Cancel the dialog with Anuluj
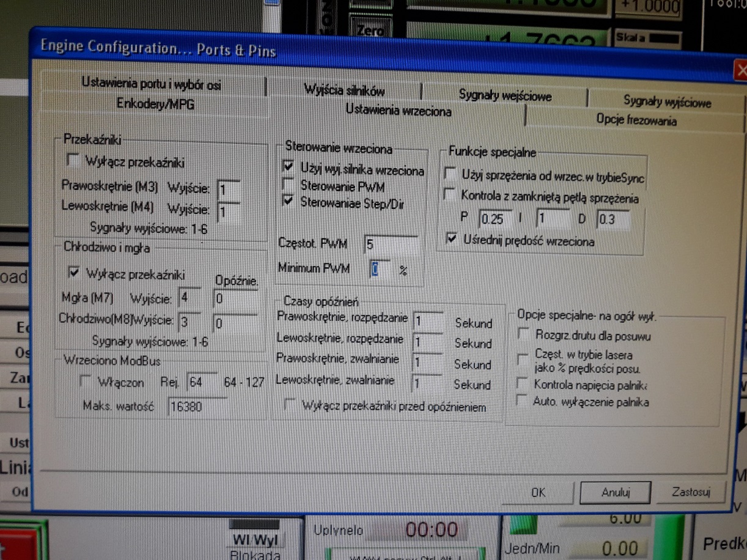This screenshot has height=560, width=747. click(x=615, y=492)
